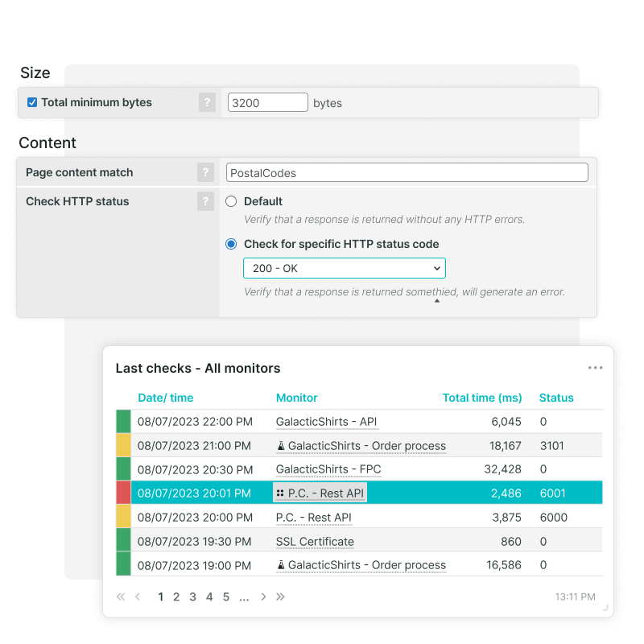Click the red status marker for 20:01 PM row
This screenshot has height=644, width=644.
[x=123, y=493]
